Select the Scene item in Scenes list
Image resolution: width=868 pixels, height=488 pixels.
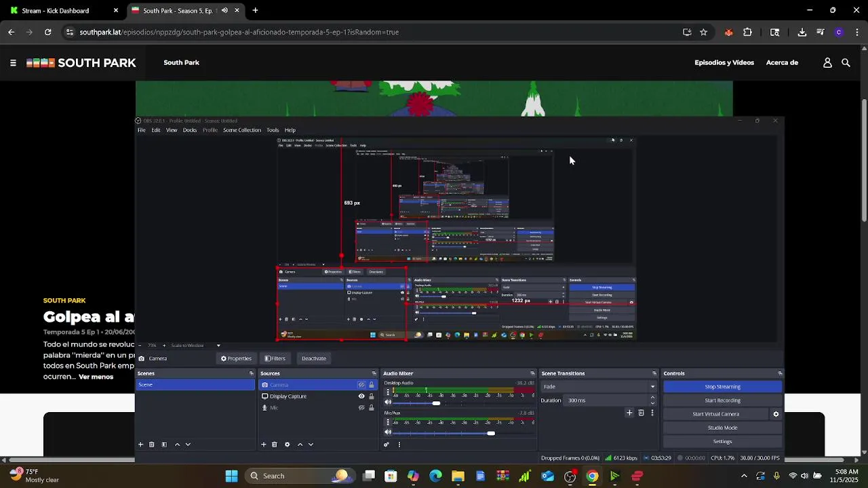click(x=195, y=385)
